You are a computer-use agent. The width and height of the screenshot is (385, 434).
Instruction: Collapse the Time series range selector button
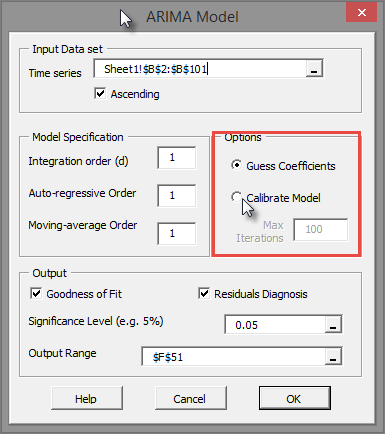click(314, 69)
